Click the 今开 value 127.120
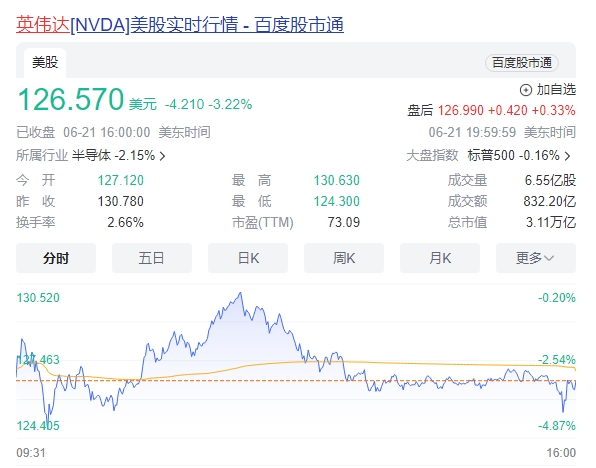This screenshot has height=468, width=596. [120, 180]
